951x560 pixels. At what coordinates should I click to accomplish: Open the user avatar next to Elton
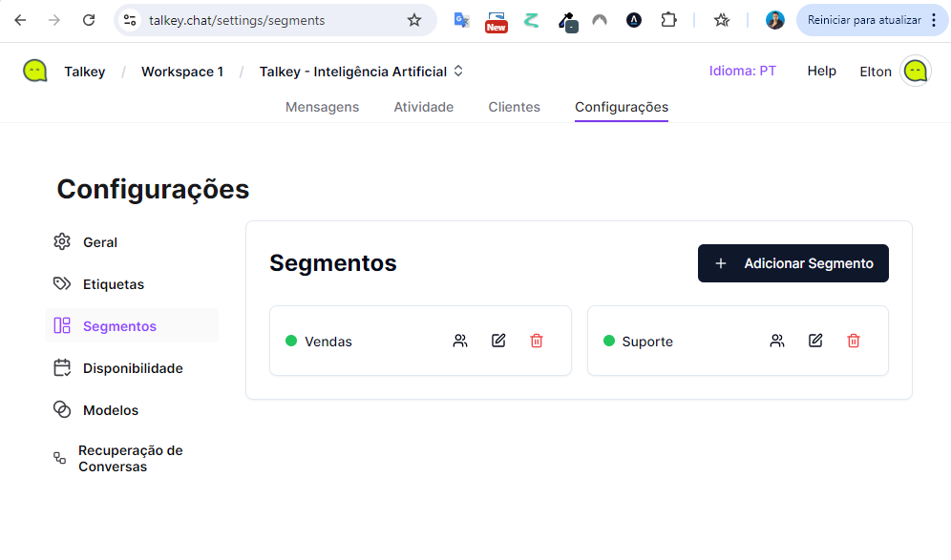point(915,72)
